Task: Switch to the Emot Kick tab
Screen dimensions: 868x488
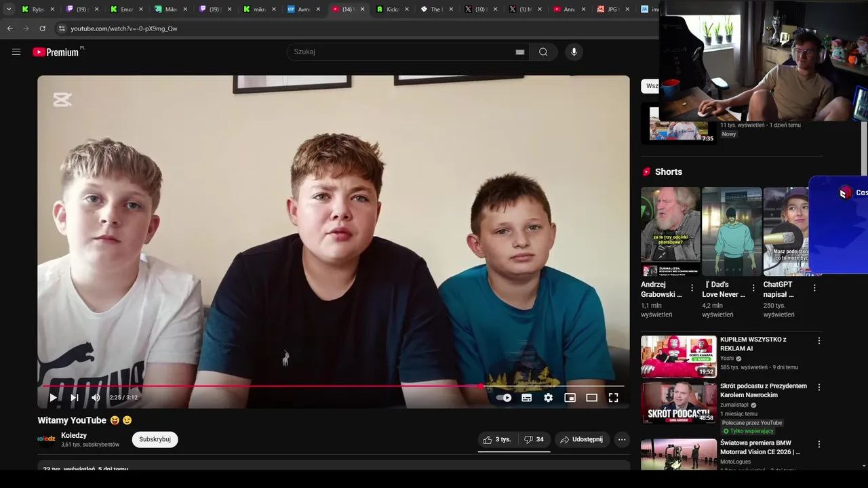Action: (126, 9)
